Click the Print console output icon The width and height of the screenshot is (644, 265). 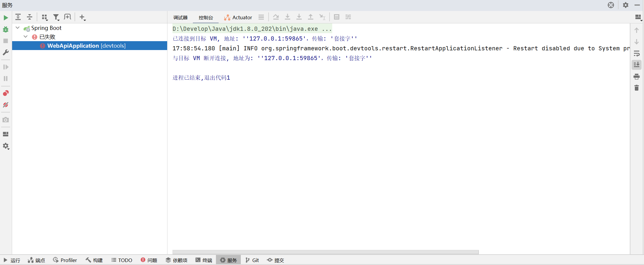click(637, 77)
